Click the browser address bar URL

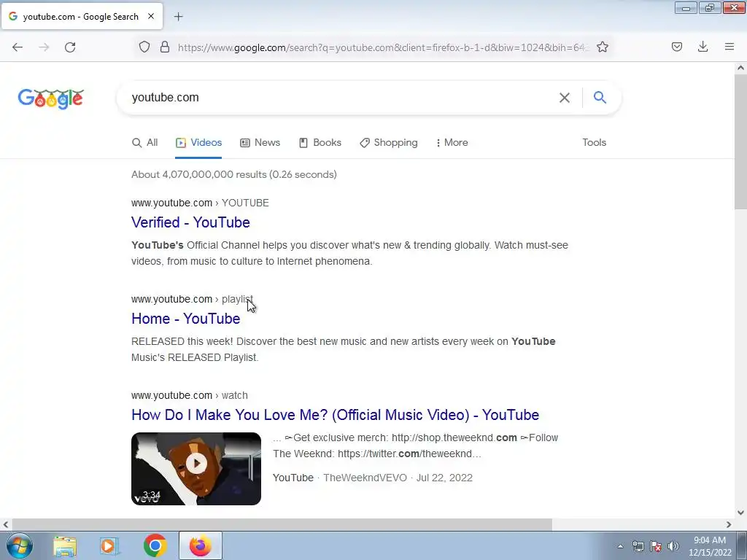[x=384, y=47]
